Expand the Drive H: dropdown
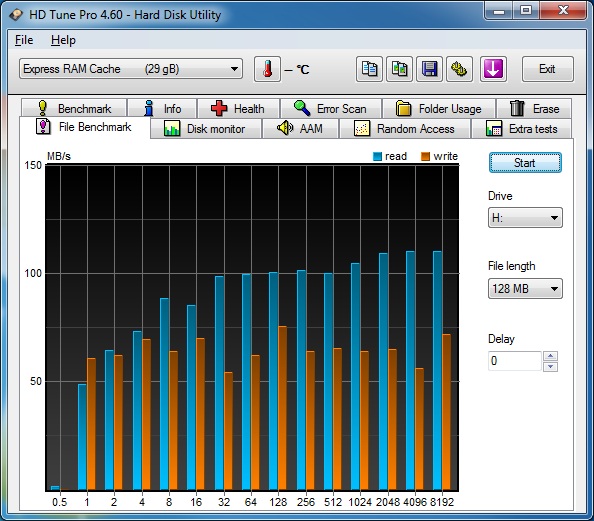594x521 pixels. click(x=525, y=218)
